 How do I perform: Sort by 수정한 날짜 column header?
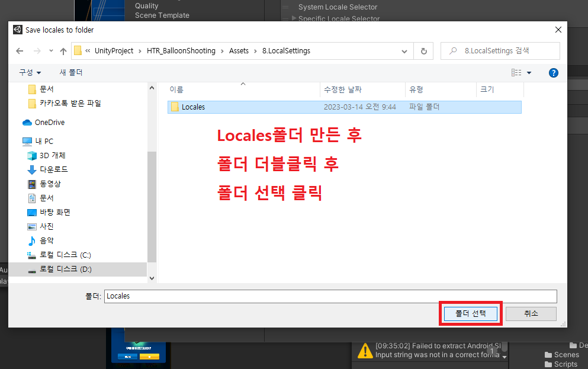click(x=343, y=89)
